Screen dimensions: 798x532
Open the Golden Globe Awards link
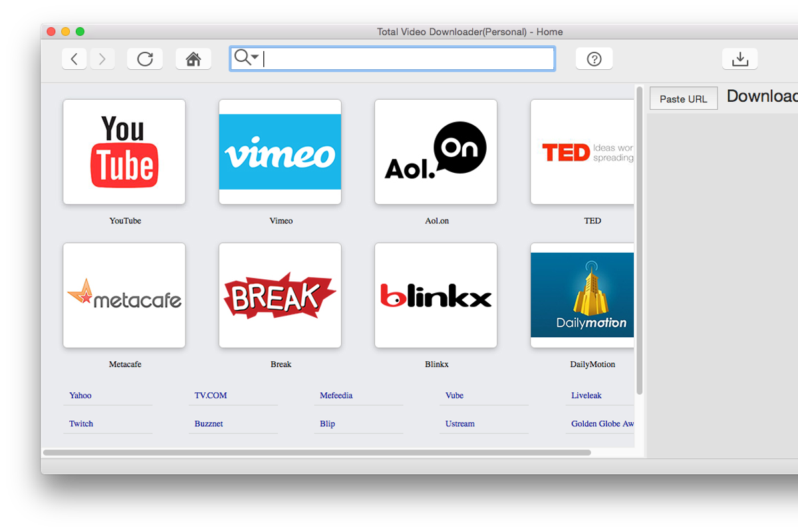[602, 424]
